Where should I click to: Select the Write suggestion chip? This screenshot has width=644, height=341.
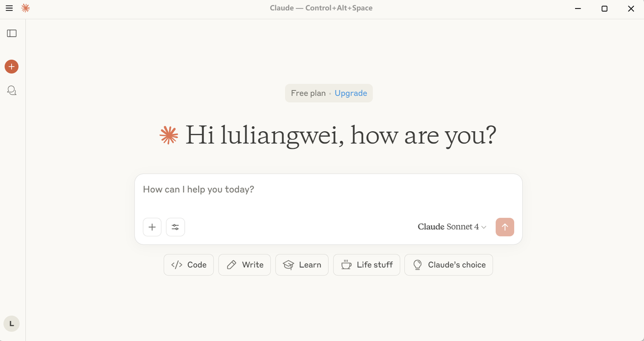pos(245,265)
